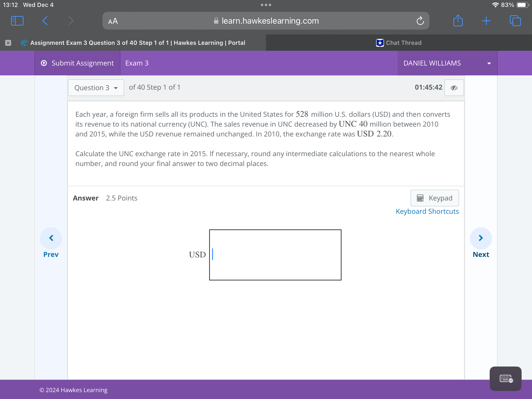This screenshot has height=399, width=532.
Task: Go to the Next question arrow
Action: (x=481, y=238)
